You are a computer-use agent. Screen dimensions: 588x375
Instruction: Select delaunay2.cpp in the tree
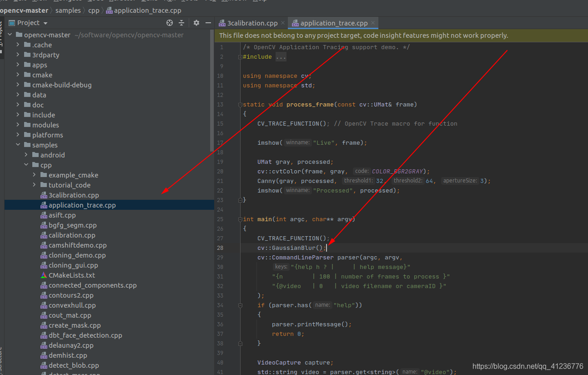click(71, 345)
